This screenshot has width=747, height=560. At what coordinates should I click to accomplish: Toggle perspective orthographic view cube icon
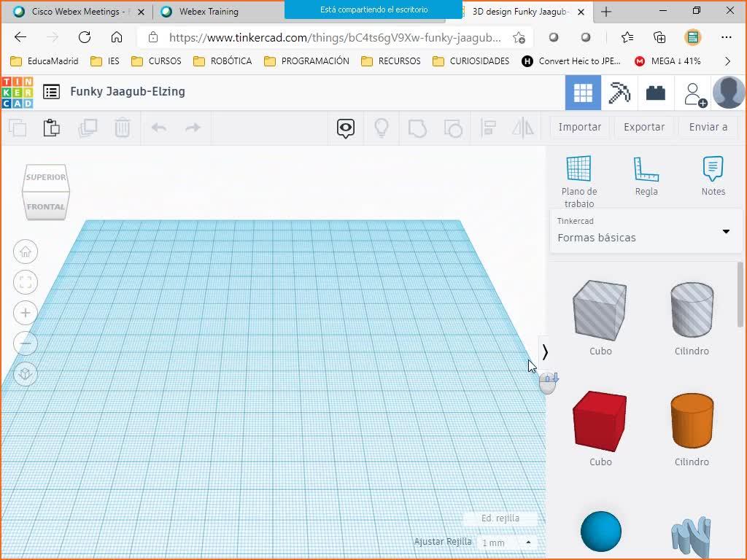26,374
